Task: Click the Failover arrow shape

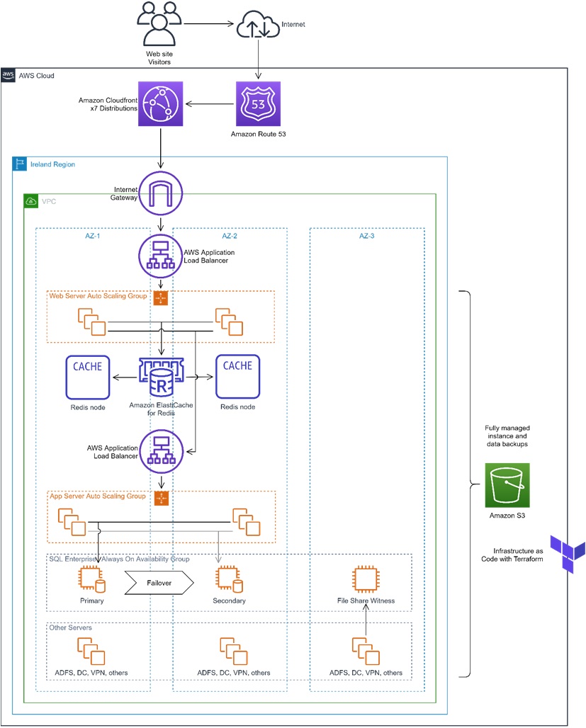Action: pos(159,583)
